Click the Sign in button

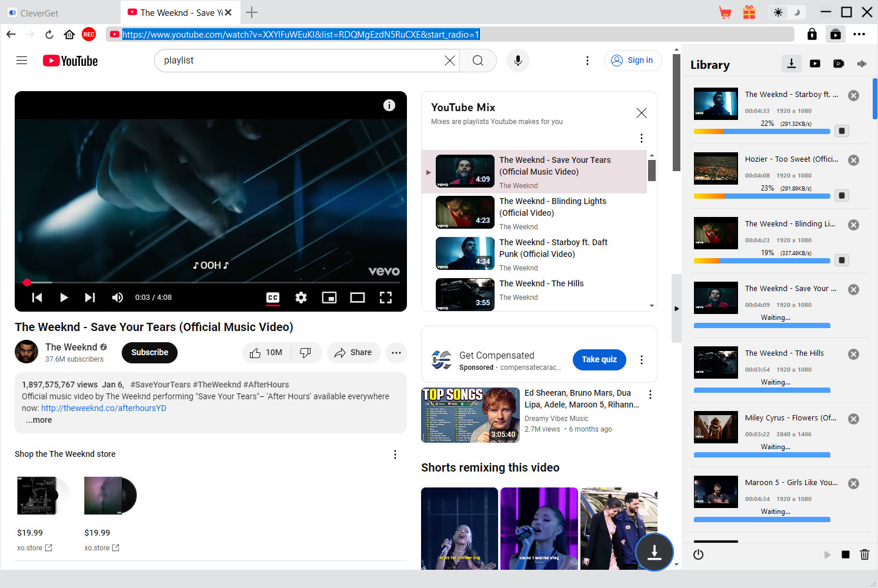pyautogui.click(x=633, y=60)
